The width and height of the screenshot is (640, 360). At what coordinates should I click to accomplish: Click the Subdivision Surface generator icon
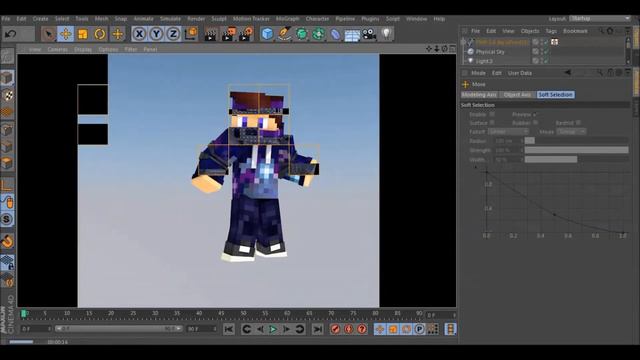(302, 34)
